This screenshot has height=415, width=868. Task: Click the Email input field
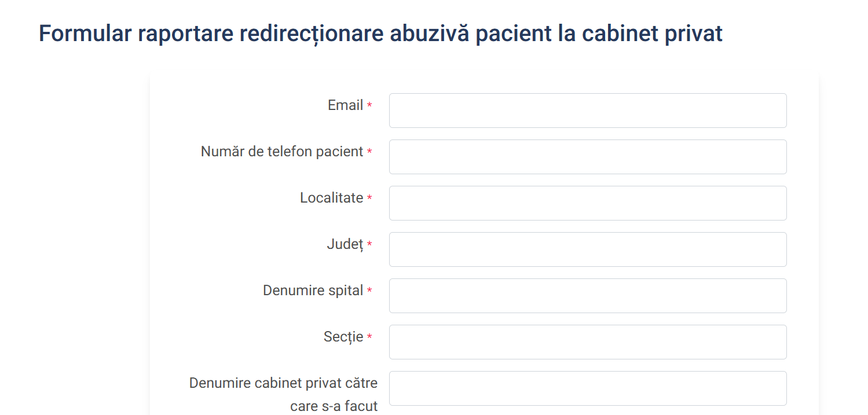(587, 111)
